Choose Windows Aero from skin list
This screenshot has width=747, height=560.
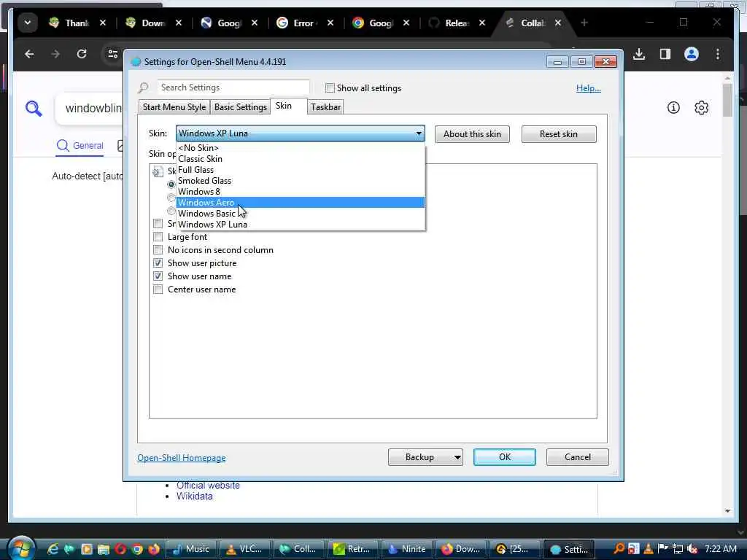point(300,203)
